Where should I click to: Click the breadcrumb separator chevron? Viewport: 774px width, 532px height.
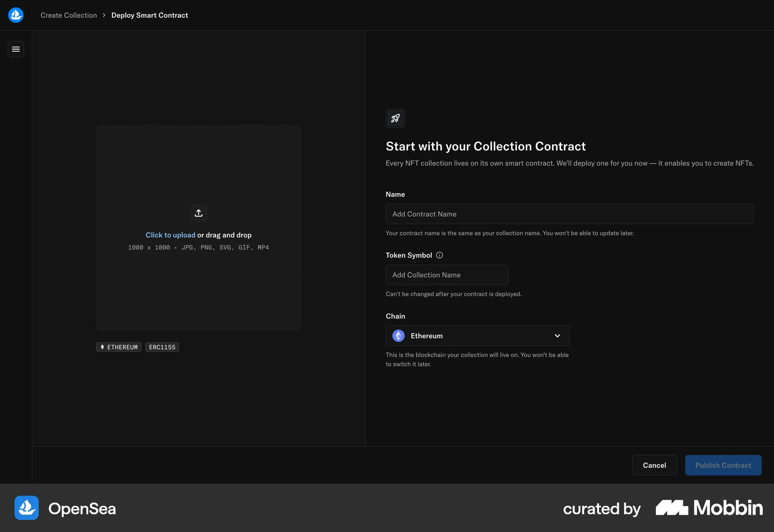104,15
